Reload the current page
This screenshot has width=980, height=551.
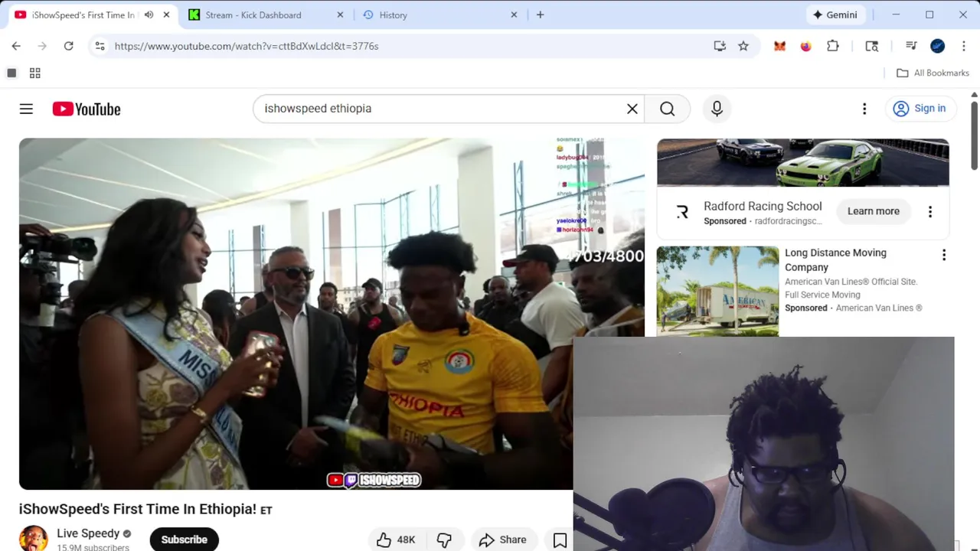[68, 46]
